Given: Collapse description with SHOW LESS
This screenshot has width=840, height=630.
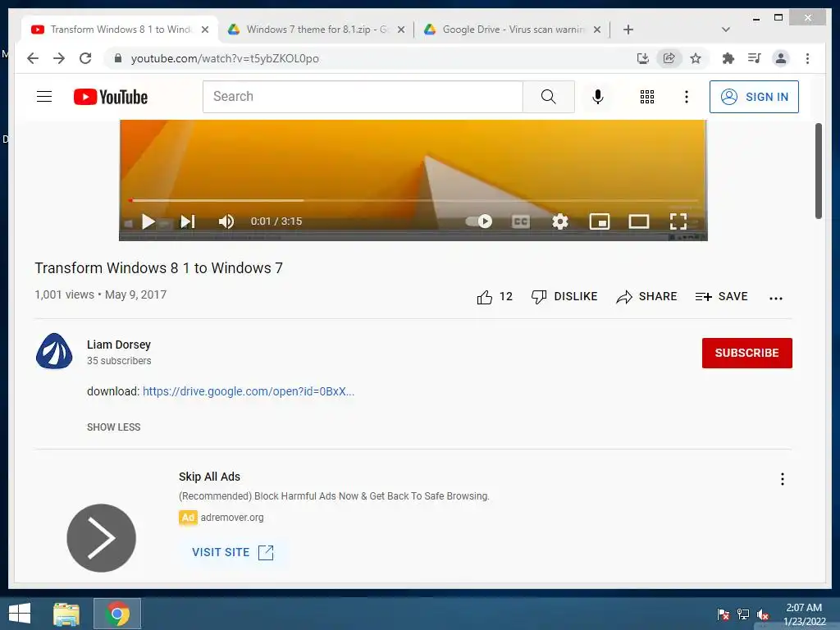Looking at the screenshot, I should pyautogui.click(x=113, y=427).
